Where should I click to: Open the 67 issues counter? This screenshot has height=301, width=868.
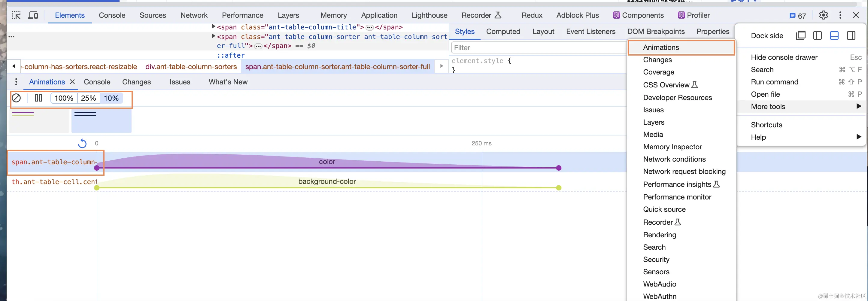pos(798,16)
